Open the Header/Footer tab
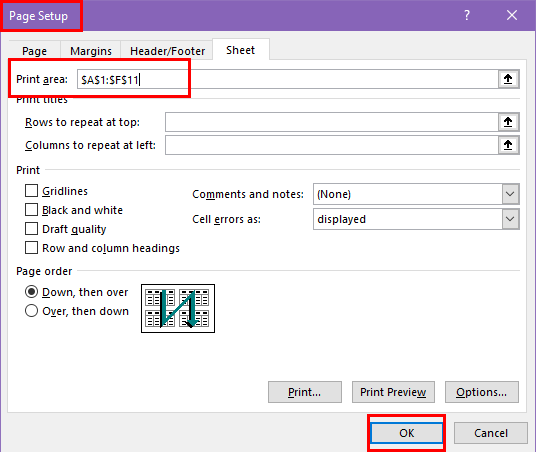Image resolution: width=536 pixels, height=452 pixels. click(168, 51)
